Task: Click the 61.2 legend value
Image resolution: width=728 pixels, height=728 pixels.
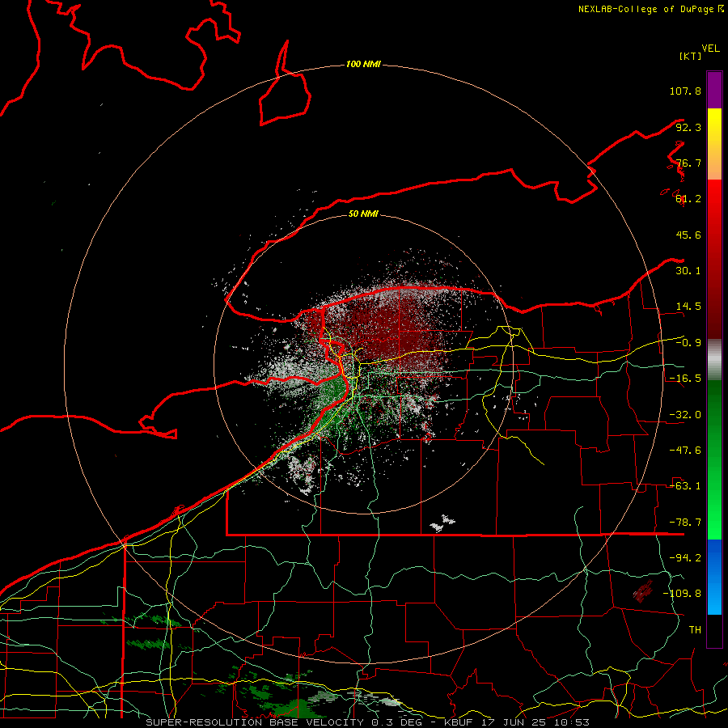Action: pos(688,199)
